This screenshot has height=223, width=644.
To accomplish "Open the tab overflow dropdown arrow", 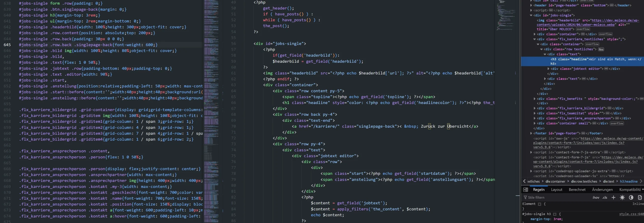I will pos(643,190).
